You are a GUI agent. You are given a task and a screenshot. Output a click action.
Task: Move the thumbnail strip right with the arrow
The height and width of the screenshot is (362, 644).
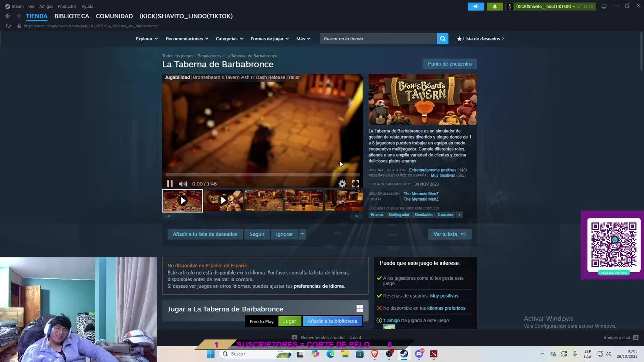coord(357,216)
